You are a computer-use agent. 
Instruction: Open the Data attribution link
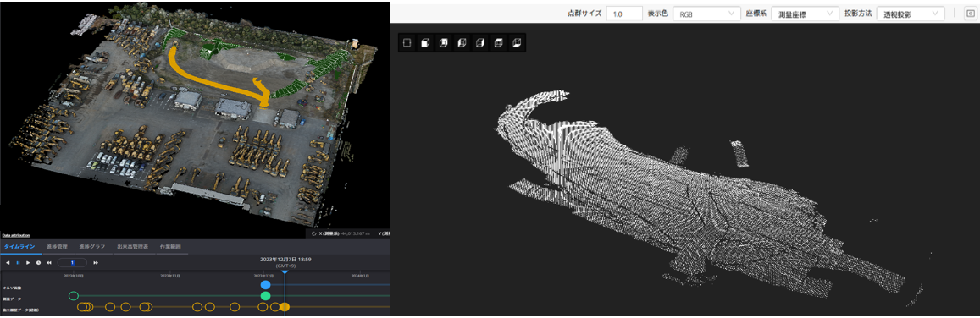[x=15, y=236]
